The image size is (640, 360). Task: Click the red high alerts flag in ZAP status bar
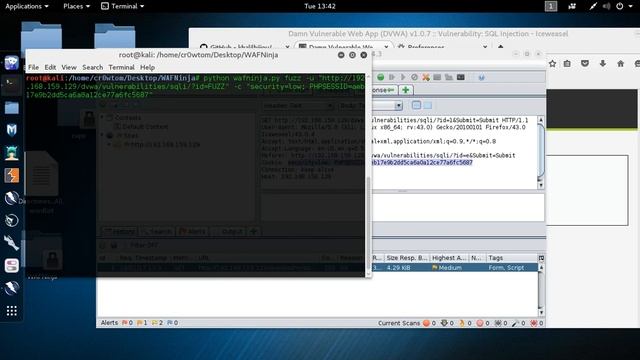tap(124, 322)
